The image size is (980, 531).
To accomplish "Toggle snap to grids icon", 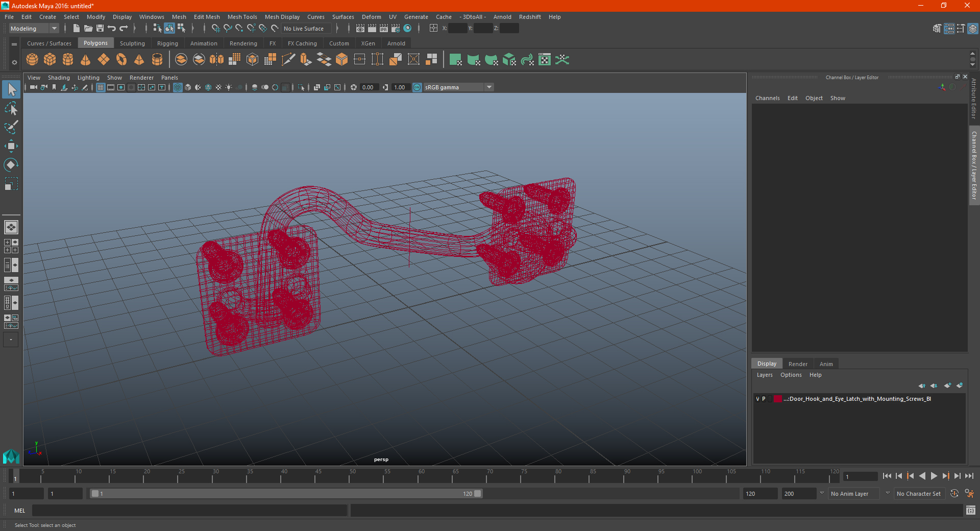I will (x=215, y=29).
